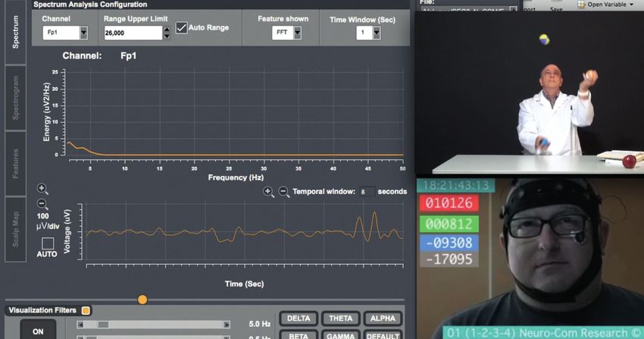Click the 5.0 Hz filter value
644x339 pixels.
[x=260, y=324]
